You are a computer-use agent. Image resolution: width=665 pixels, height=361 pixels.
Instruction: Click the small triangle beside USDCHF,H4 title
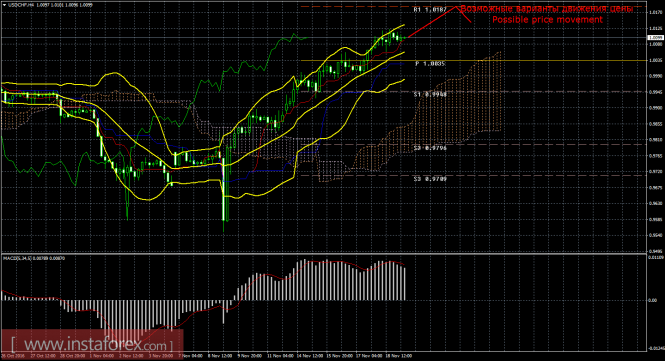point(4,5)
